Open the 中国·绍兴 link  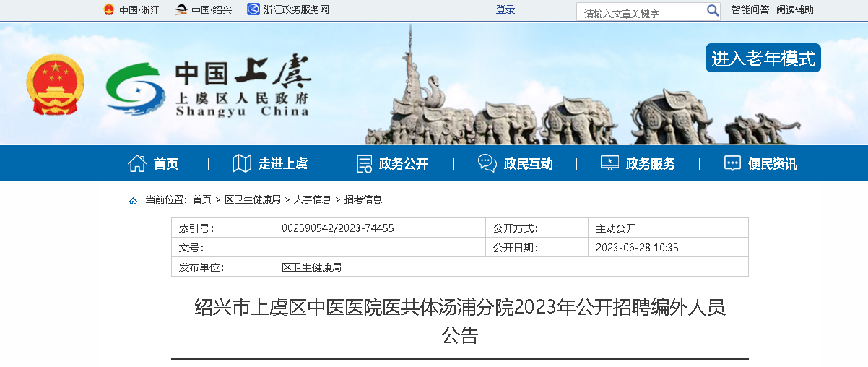click(212, 10)
